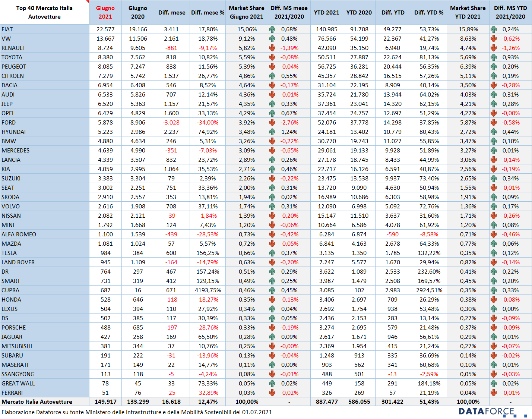Click the red down arrow in FERRARI's YTD share column
Viewport: 532px width, 419px height.
point(494,393)
